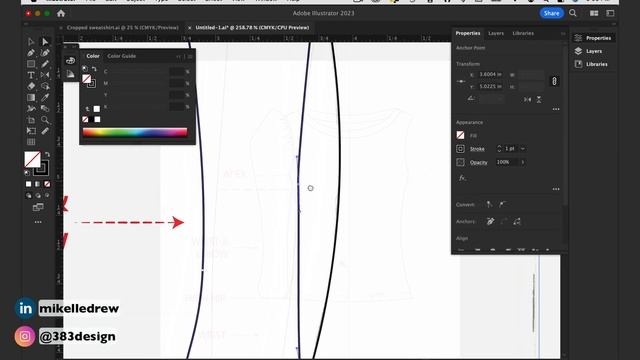
Task: Collapse the Properties panel group
Action: tap(563, 33)
